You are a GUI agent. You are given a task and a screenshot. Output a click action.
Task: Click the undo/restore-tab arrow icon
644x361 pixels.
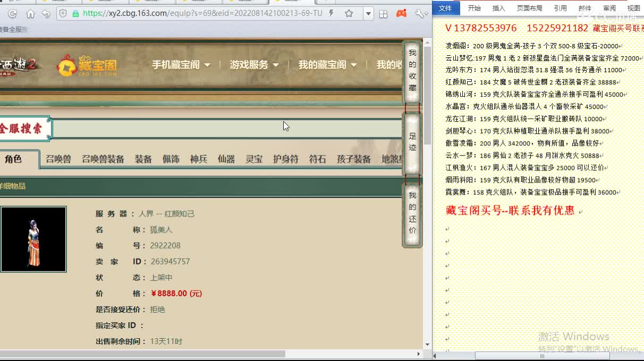point(46,13)
